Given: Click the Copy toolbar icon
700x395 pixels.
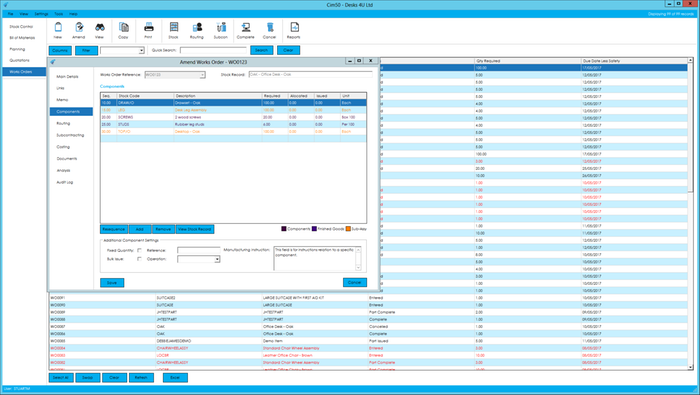Looking at the screenshot, I should pyautogui.click(x=123, y=28).
